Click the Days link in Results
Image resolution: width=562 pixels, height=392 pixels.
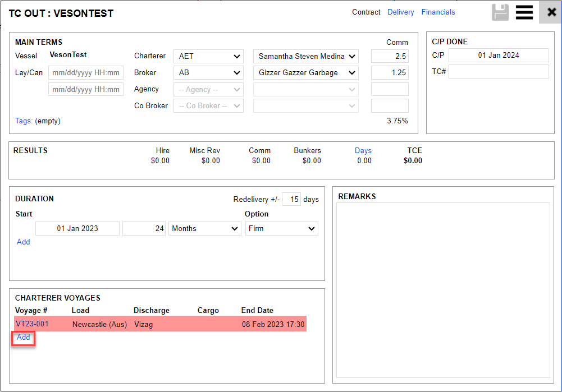pos(363,151)
